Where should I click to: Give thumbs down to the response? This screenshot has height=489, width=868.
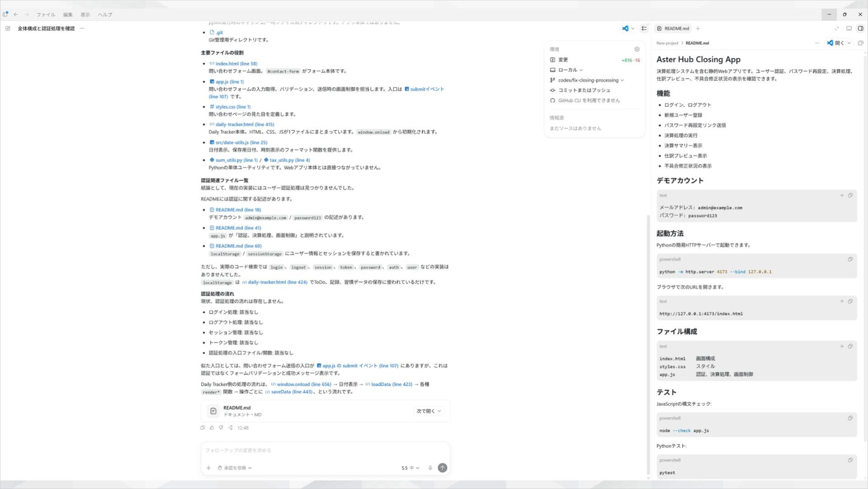(x=221, y=428)
